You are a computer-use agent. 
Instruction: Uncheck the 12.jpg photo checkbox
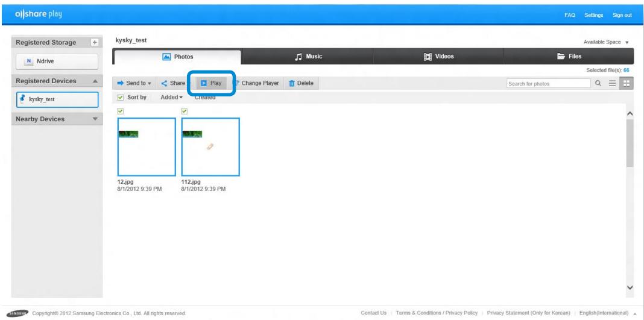[x=120, y=110]
